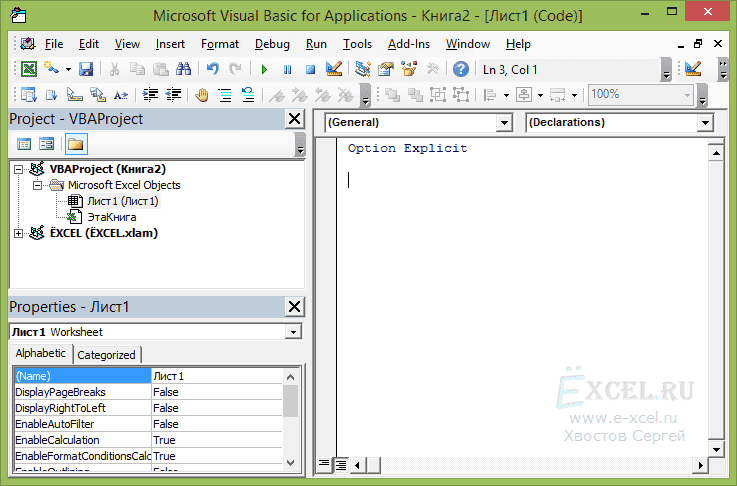The height and width of the screenshot is (486, 737).
Task: Save the workbook with the floppy disk icon
Action: click(86, 69)
